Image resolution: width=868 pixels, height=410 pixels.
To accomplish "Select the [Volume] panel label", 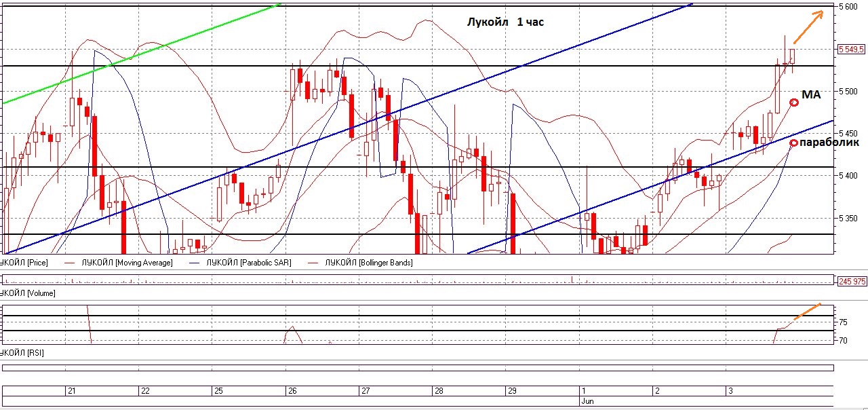I will point(28,293).
